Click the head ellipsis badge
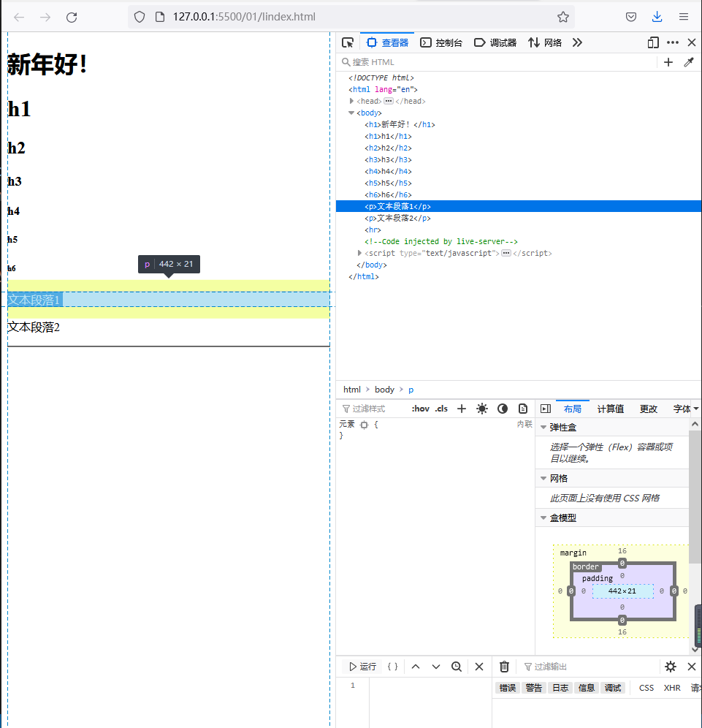 (389, 101)
